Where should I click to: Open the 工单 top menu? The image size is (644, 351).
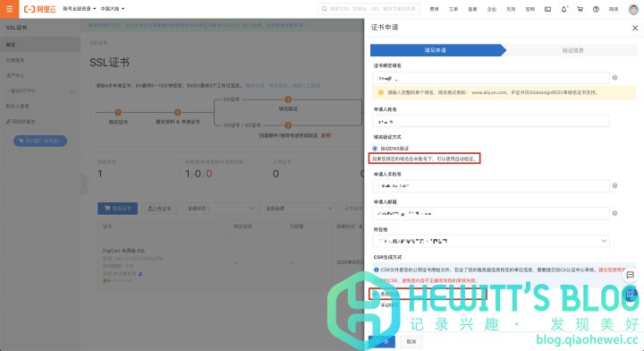(x=453, y=9)
